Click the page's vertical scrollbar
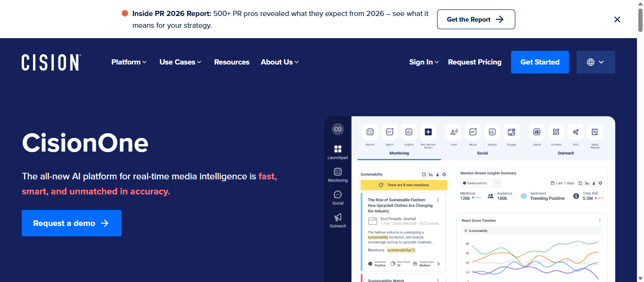Image resolution: width=644 pixels, height=282 pixels. (640, 141)
